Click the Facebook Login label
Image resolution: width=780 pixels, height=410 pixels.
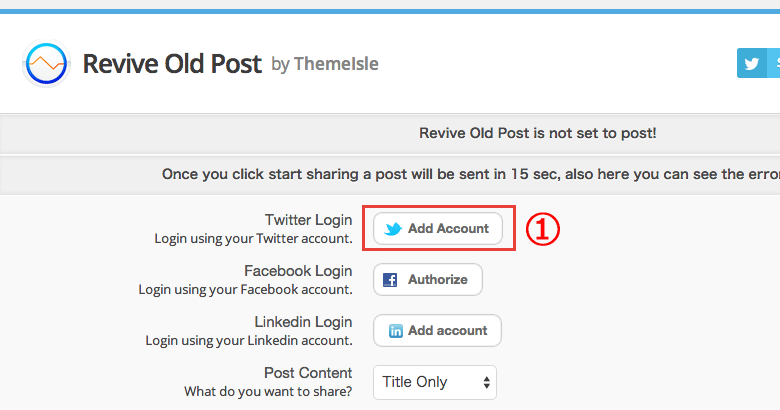click(x=298, y=271)
